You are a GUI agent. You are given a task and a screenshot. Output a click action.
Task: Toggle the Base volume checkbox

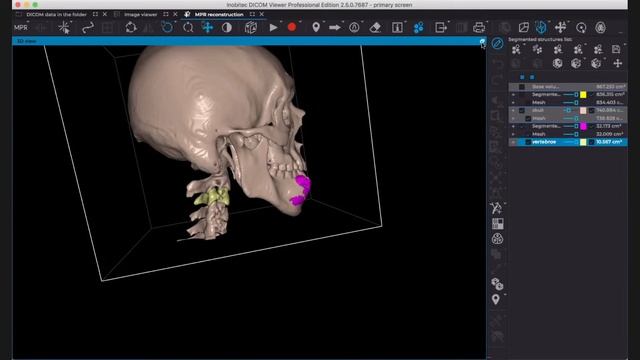pos(522,87)
